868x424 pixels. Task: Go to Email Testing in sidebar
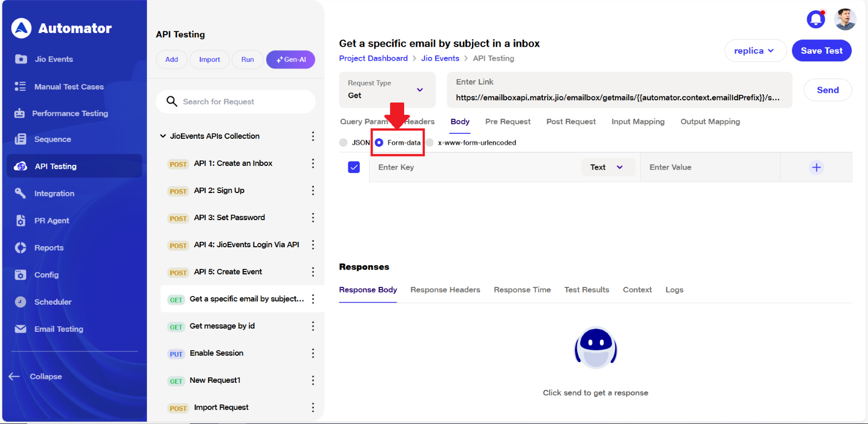pyautogui.click(x=59, y=329)
